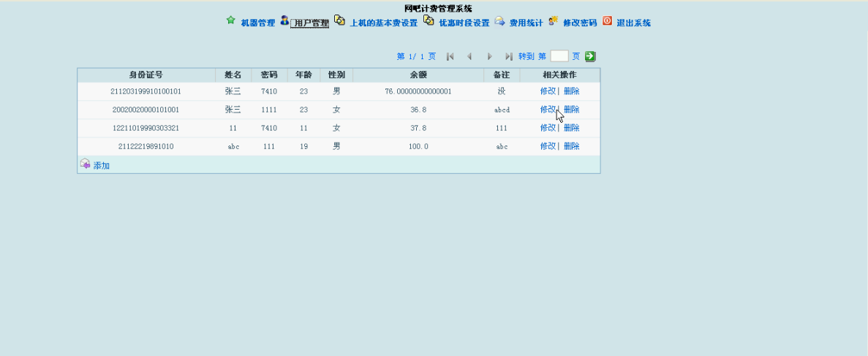Go to the last page arrow
This screenshot has height=356, width=868.
click(x=509, y=56)
